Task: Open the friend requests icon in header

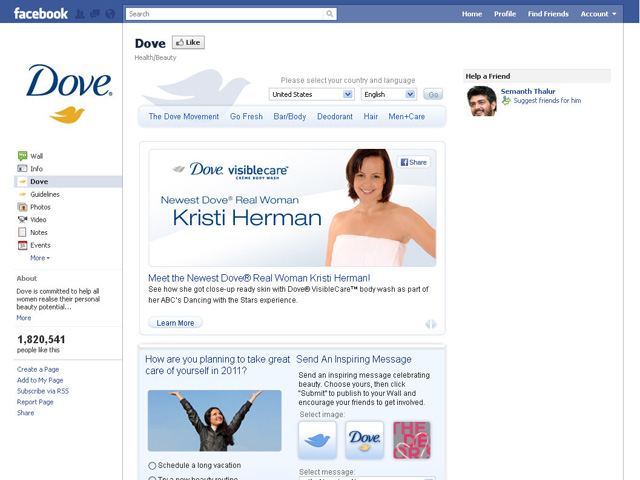Action: click(x=80, y=14)
